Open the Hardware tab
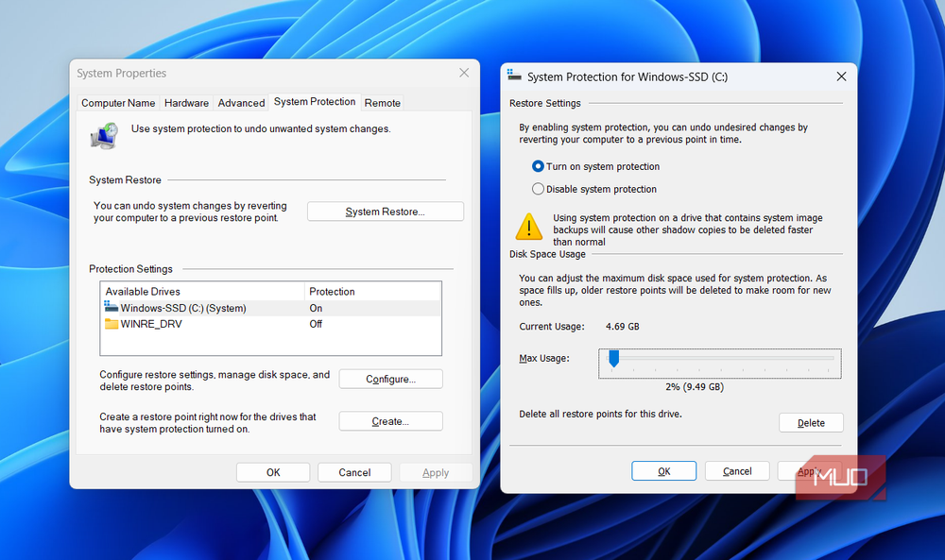Viewport: 945px width, 560px height. pyautogui.click(x=186, y=103)
